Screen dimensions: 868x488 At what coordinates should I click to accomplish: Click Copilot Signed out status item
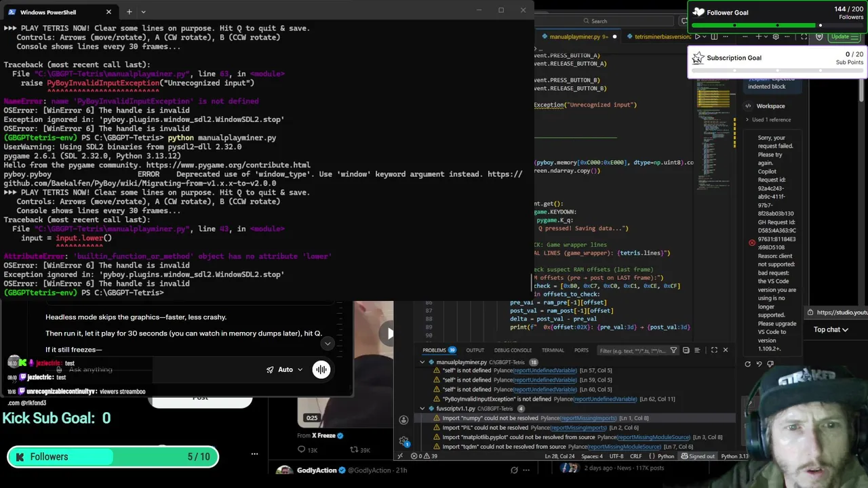coord(698,456)
